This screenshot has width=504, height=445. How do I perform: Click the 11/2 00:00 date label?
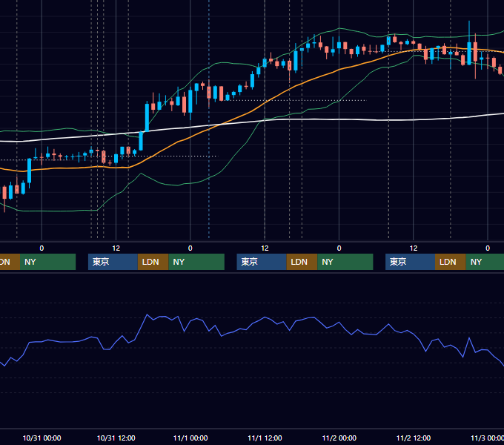click(x=339, y=438)
